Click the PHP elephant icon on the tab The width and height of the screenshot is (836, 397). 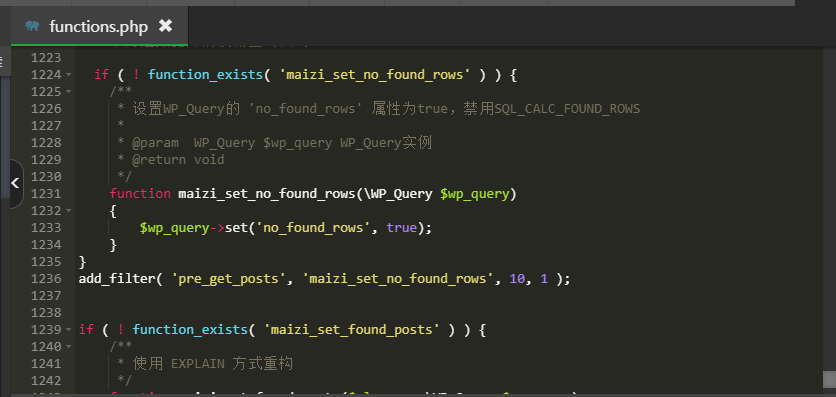(32, 26)
